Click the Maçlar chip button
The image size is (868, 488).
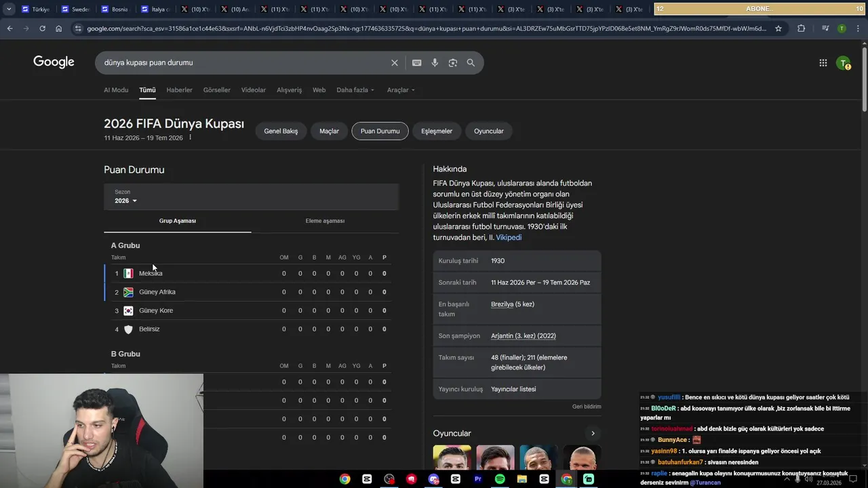(x=329, y=131)
